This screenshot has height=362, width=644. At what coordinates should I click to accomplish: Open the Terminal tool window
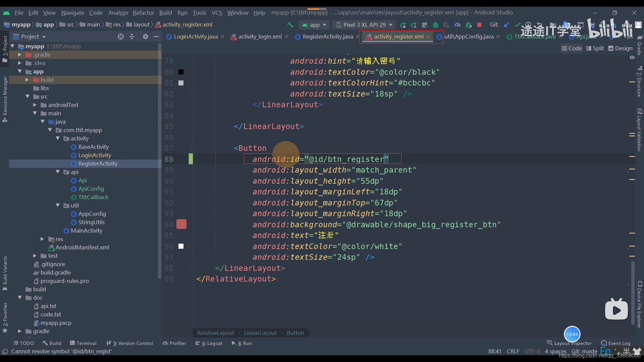(x=83, y=343)
